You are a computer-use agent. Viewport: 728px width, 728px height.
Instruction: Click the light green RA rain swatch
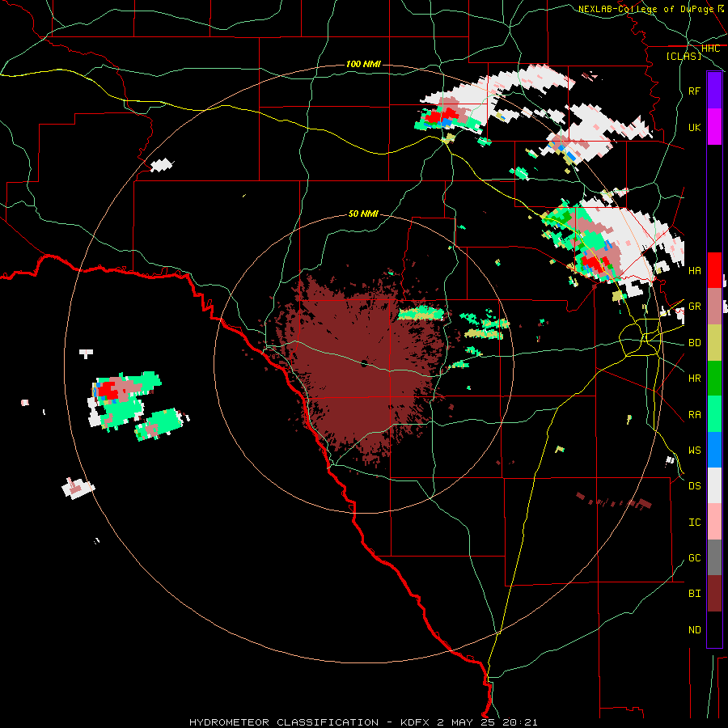point(714,413)
